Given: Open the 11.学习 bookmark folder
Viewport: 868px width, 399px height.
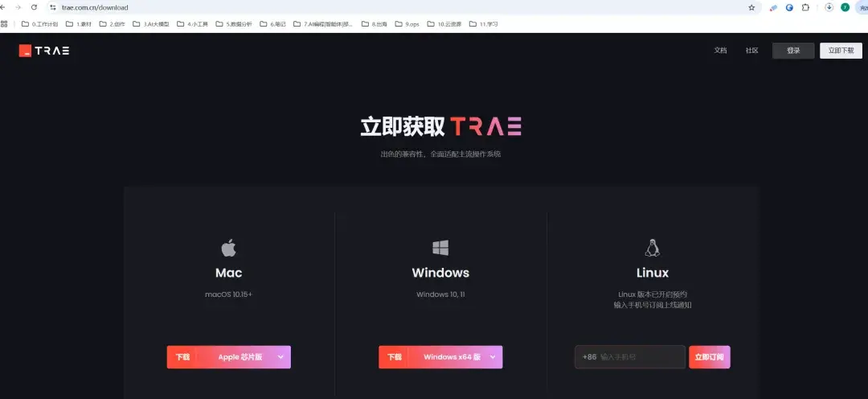Looking at the screenshot, I should click(x=483, y=24).
